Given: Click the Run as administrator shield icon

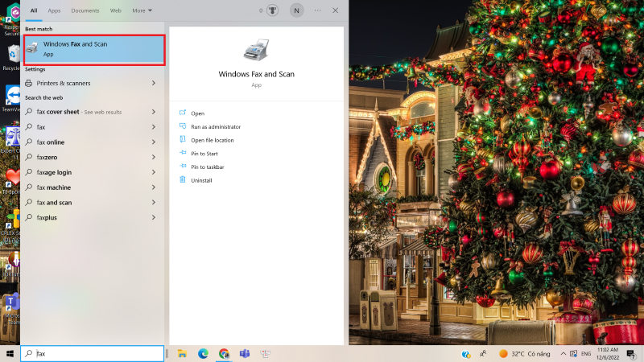Looking at the screenshot, I should 183,126.
